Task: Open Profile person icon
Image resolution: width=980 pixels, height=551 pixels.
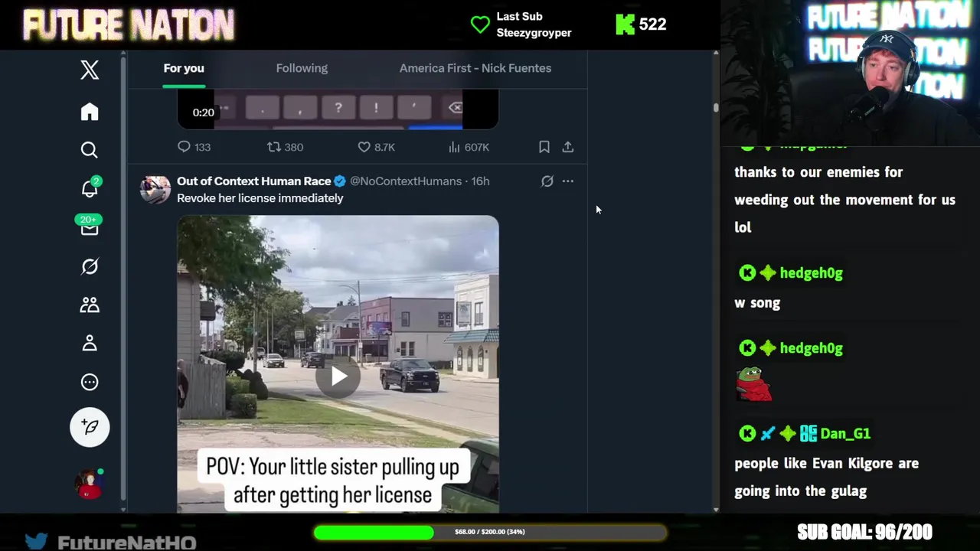Action: point(90,343)
